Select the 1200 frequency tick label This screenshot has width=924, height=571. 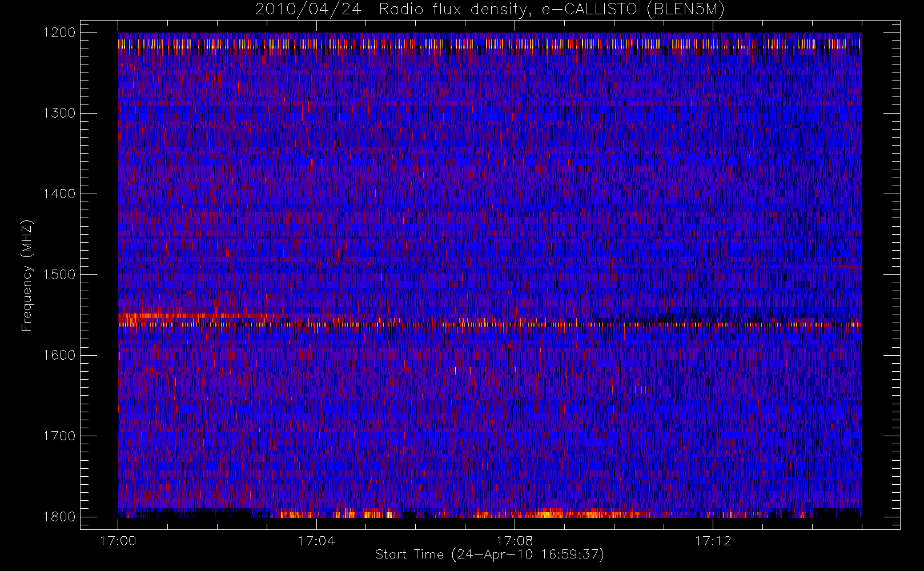59,33
